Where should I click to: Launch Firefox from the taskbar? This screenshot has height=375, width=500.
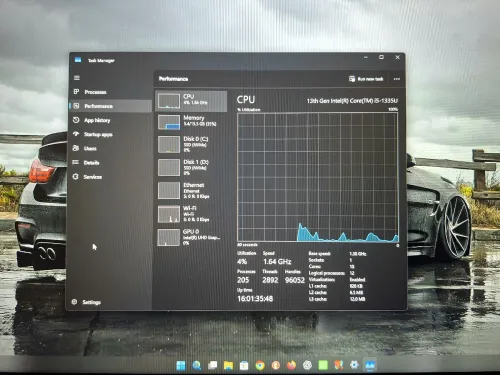[291, 366]
